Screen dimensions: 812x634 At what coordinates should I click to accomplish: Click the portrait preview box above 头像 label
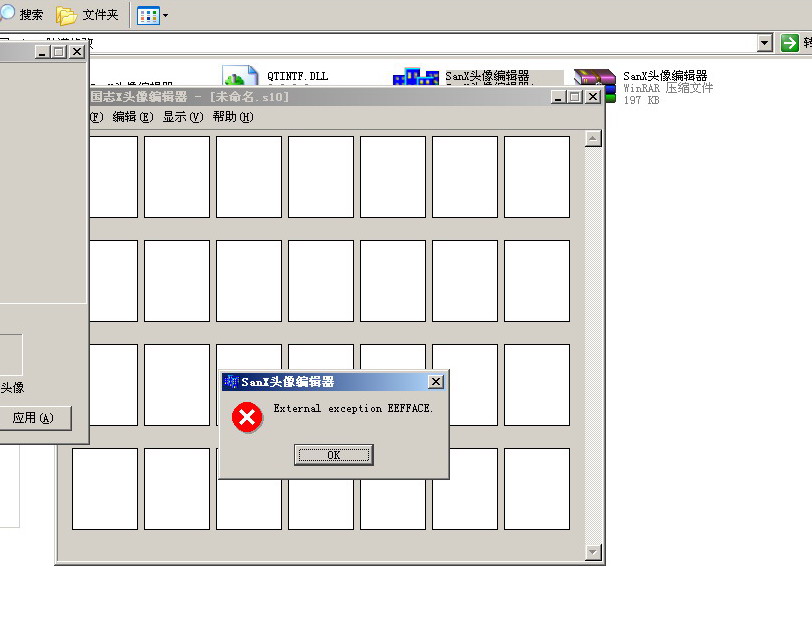pyautogui.click(x=11, y=355)
